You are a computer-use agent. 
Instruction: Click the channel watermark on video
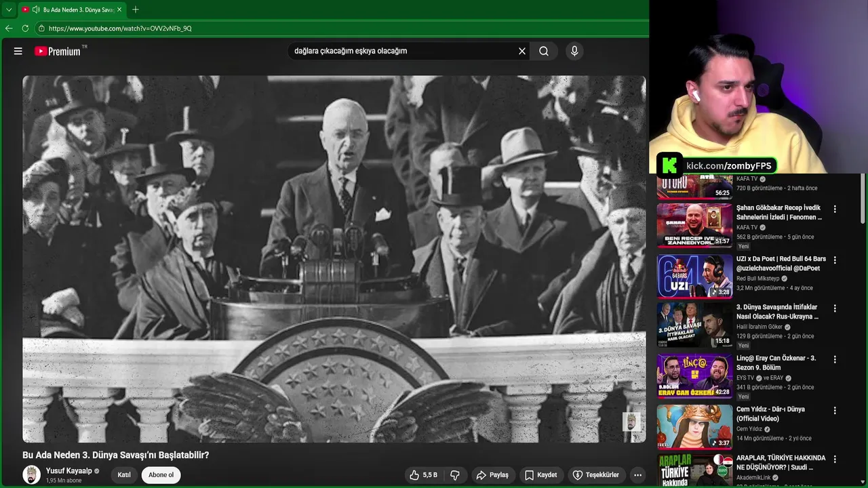[x=631, y=422]
